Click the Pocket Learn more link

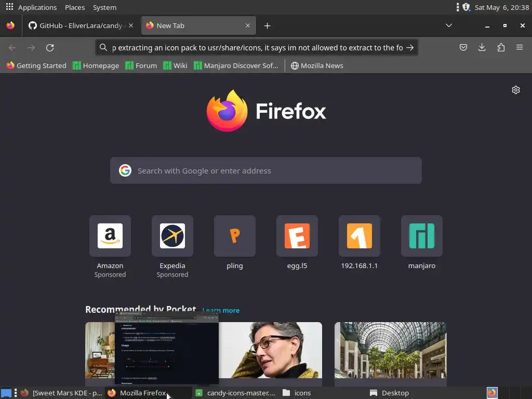pos(221,310)
